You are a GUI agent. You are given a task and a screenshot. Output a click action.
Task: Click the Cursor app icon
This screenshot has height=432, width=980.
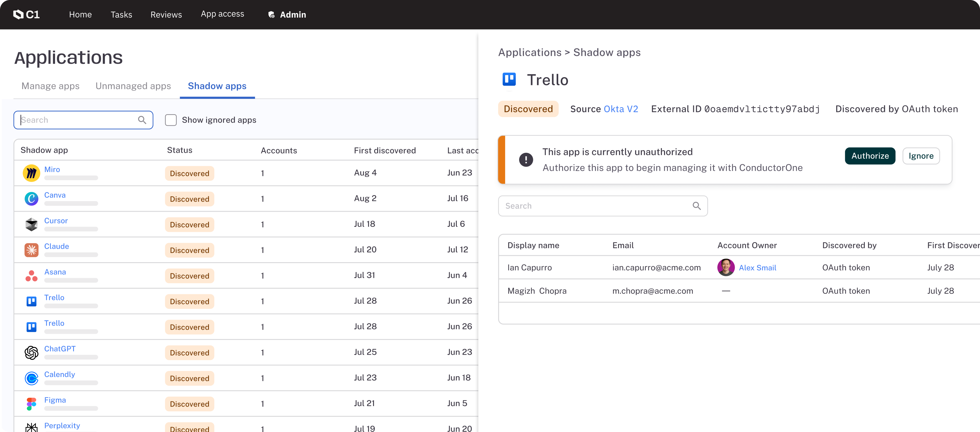[31, 224]
